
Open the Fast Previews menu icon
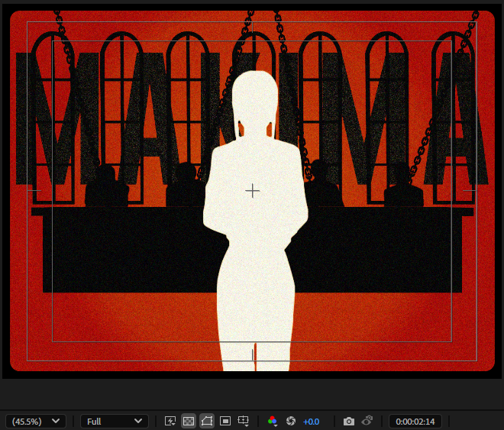pos(170,421)
